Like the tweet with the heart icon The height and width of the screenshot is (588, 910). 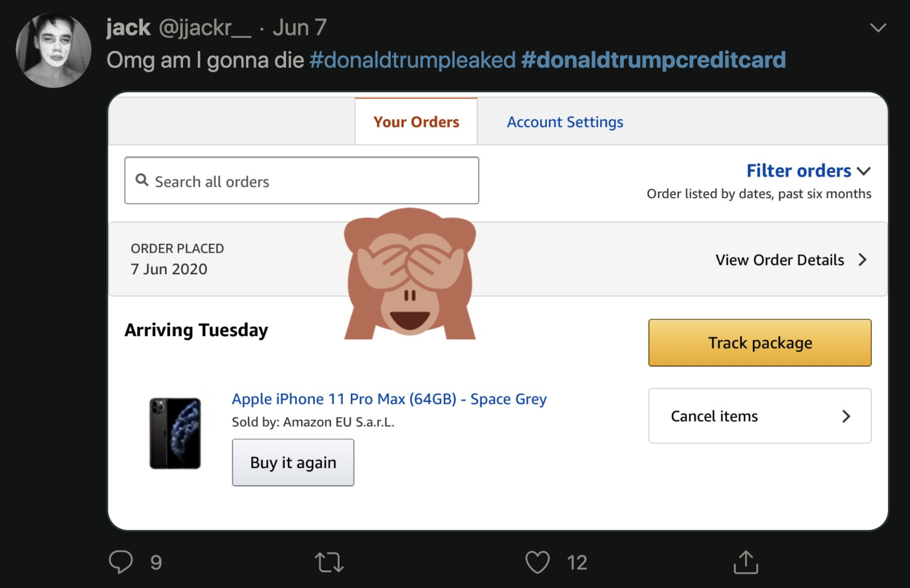pos(537,562)
